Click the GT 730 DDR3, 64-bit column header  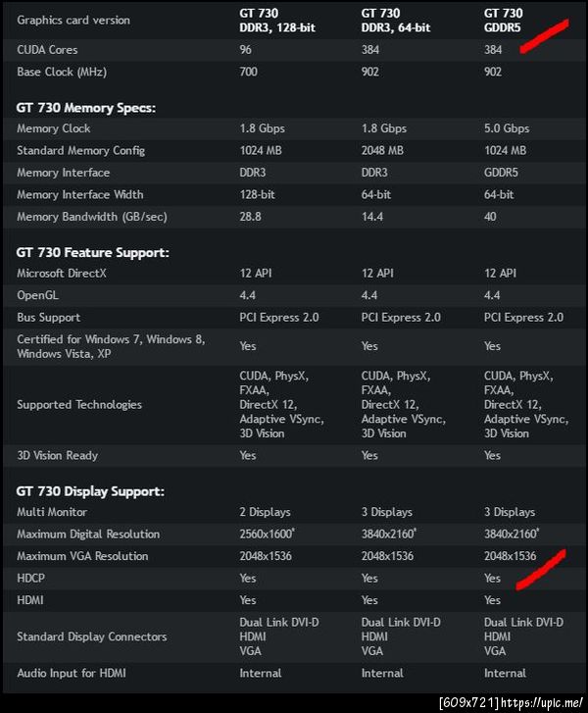pos(395,20)
